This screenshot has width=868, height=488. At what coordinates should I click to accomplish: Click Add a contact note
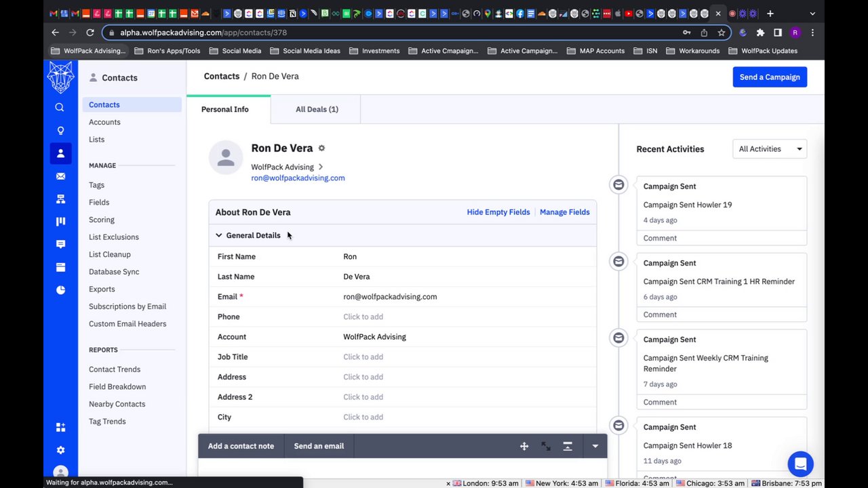point(241,446)
